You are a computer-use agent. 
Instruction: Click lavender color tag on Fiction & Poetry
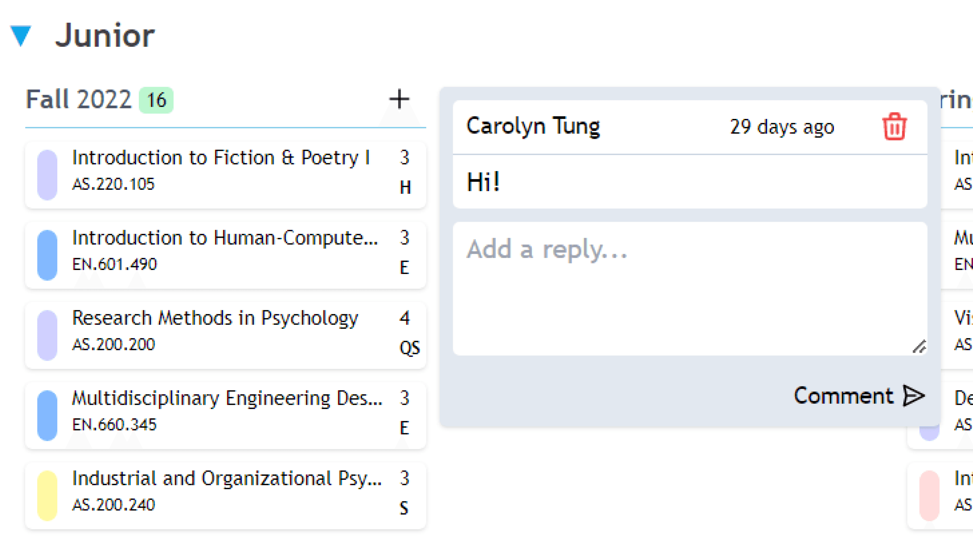pos(47,175)
